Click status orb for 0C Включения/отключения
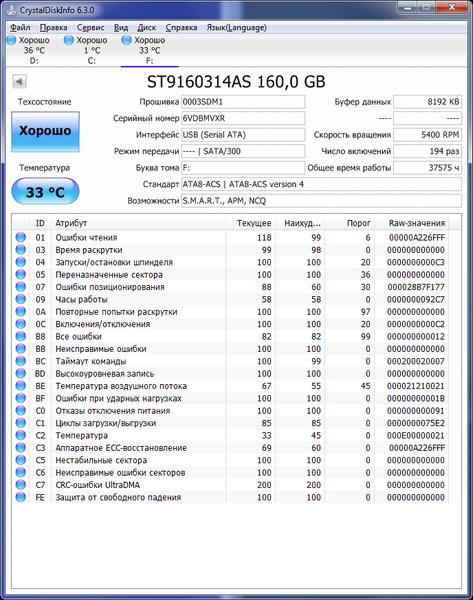The image size is (473, 600). click(21, 324)
